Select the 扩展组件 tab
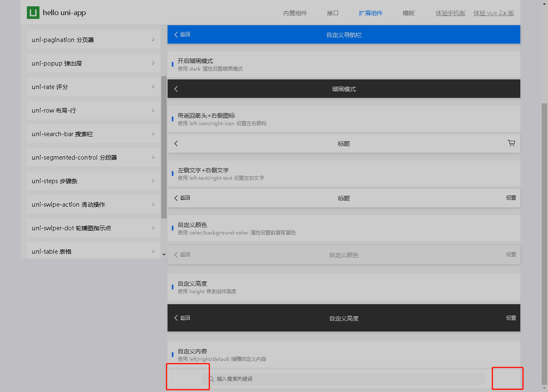 point(370,13)
